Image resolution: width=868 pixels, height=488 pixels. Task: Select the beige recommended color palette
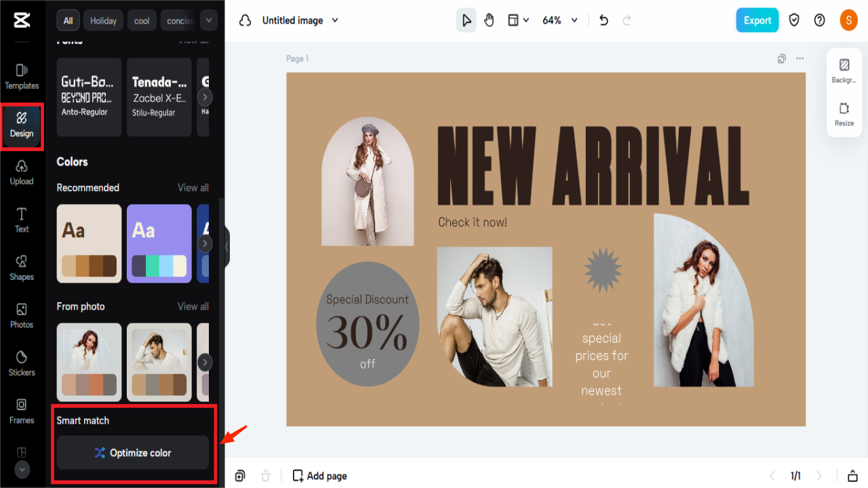pyautogui.click(x=89, y=243)
